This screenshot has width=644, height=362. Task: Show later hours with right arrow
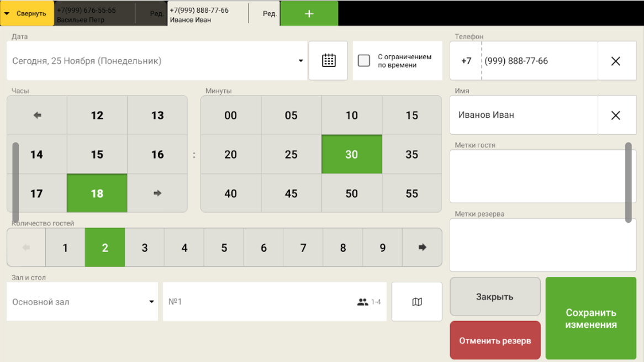tap(157, 193)
